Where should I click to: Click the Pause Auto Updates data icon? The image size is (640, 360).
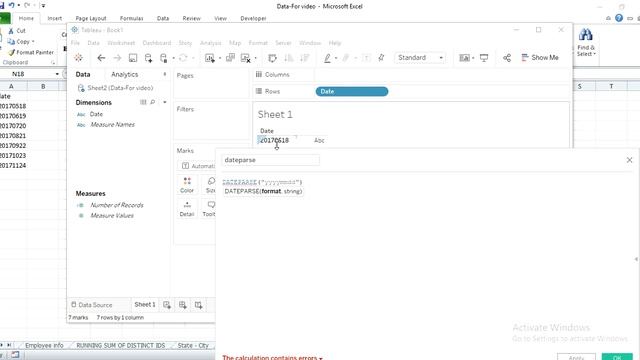click(164, 58)
